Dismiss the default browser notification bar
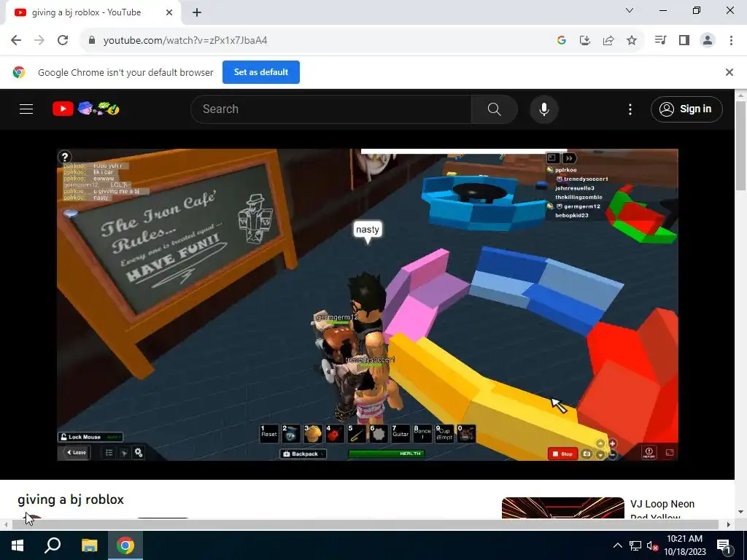Viewport: 747px width, 560px height. pyautogui.click(x=729, y=72)
